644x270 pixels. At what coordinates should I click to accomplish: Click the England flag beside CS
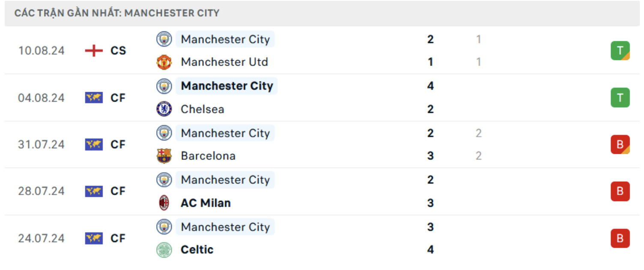coord(94,51)
